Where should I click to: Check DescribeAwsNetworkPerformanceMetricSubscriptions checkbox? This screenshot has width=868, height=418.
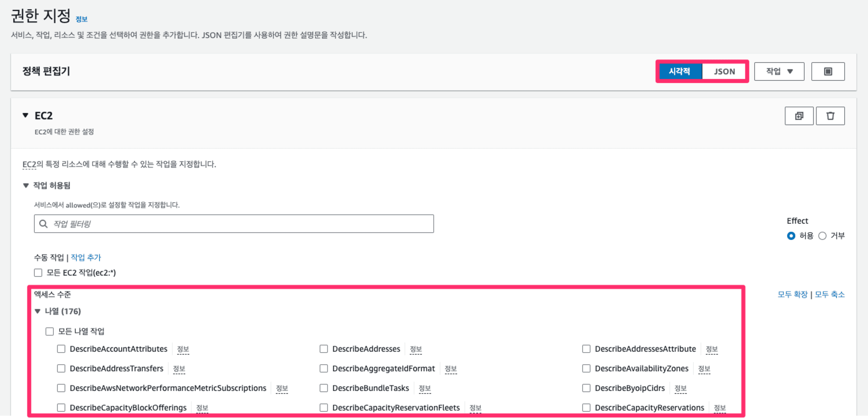pyautogui.click(x=61, y=388)
